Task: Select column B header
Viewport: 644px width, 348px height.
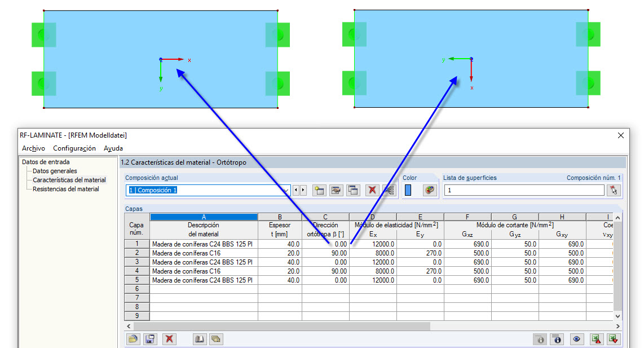Action: [280, 217]
